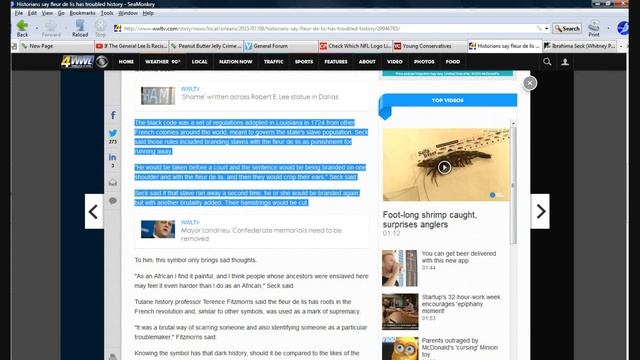Go to next article with right arrow
The height and width of the screenshot is (360, 640).
pos(540,211)
